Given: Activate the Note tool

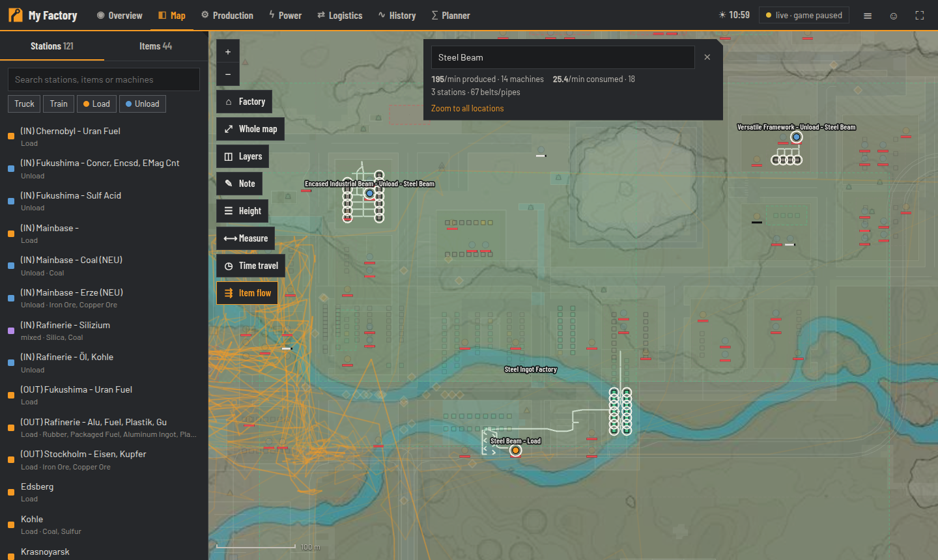Looking at the screenshot, I should pos(240,184).
